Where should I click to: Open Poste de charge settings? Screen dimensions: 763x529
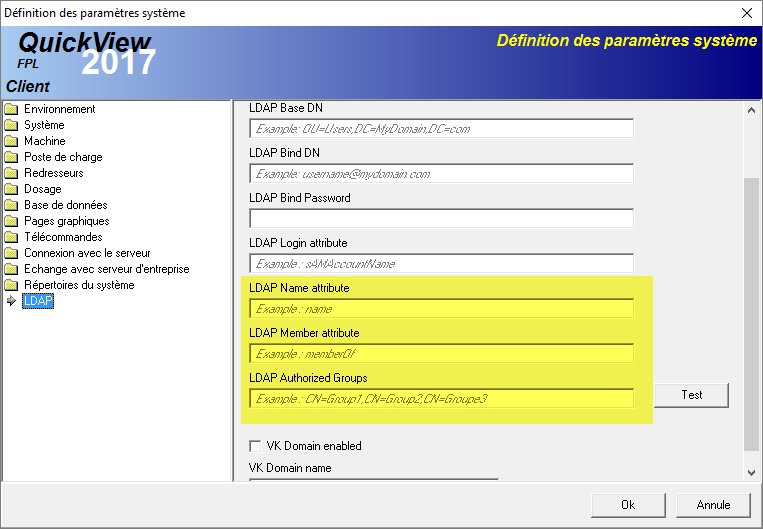pos(63,157)
